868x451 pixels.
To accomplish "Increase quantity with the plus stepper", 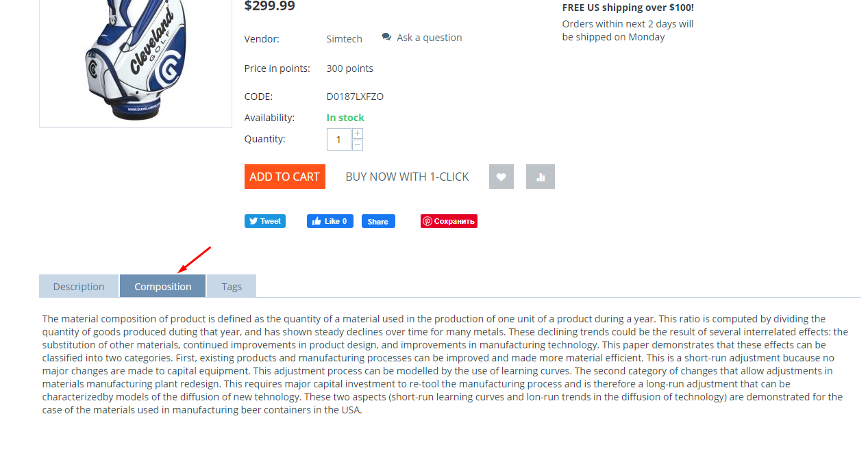I will click(358, 133).
